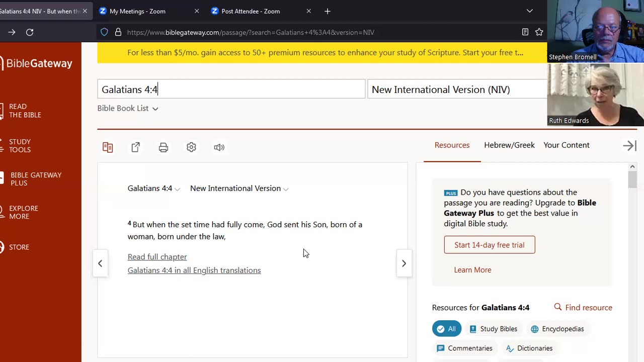
Task: Close the My Meetings Zoom tab
Action: pyautogui.click(x=197, y=11)
